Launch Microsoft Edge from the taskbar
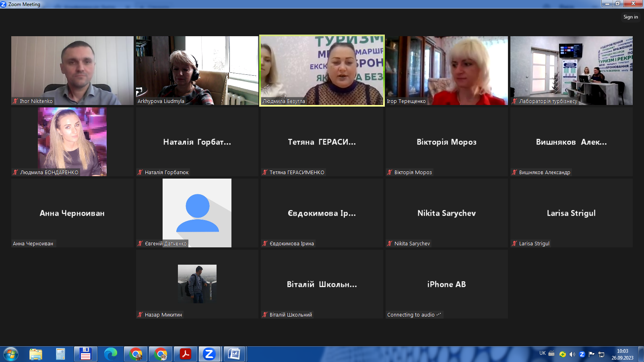644x362 pixels. pos(110,354)
